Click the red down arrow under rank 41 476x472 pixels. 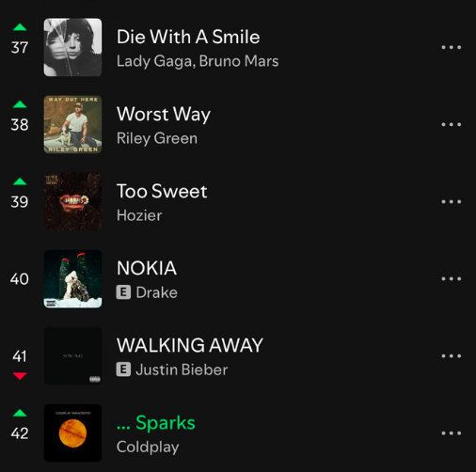tap(20, 376)
